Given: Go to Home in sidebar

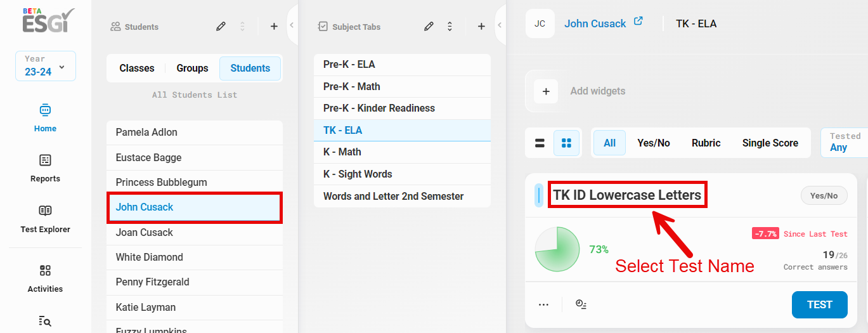Looking at the screenshot, I should (45, 118).
